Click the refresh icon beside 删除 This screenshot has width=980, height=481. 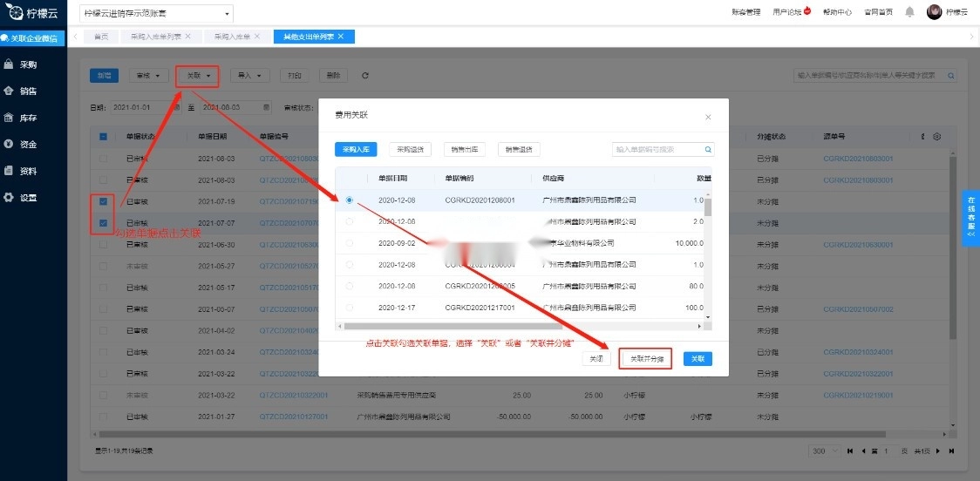(x=365, y=76)
